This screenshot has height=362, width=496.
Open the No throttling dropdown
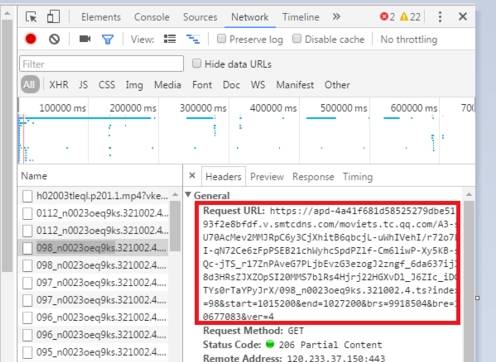[x=409, y=39]
